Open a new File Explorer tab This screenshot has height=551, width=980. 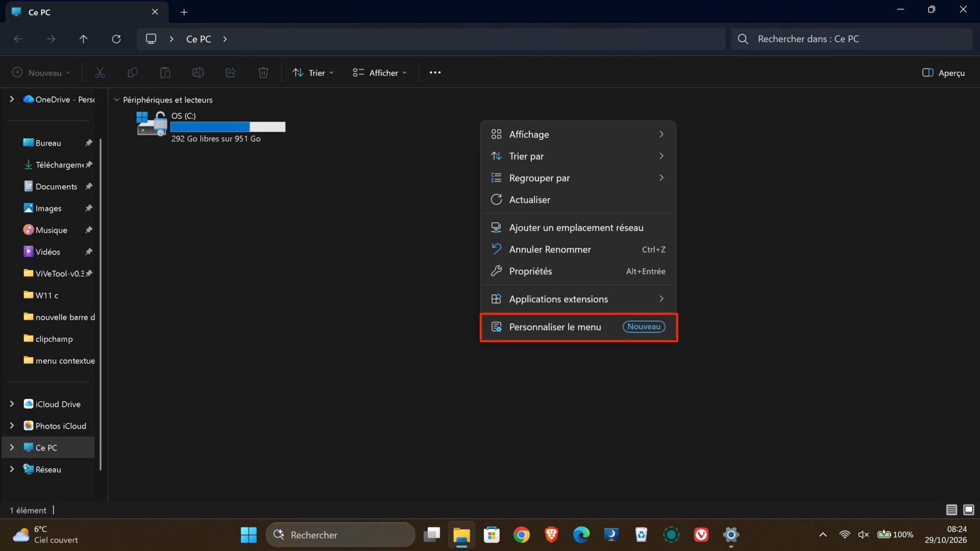(184, 12)
